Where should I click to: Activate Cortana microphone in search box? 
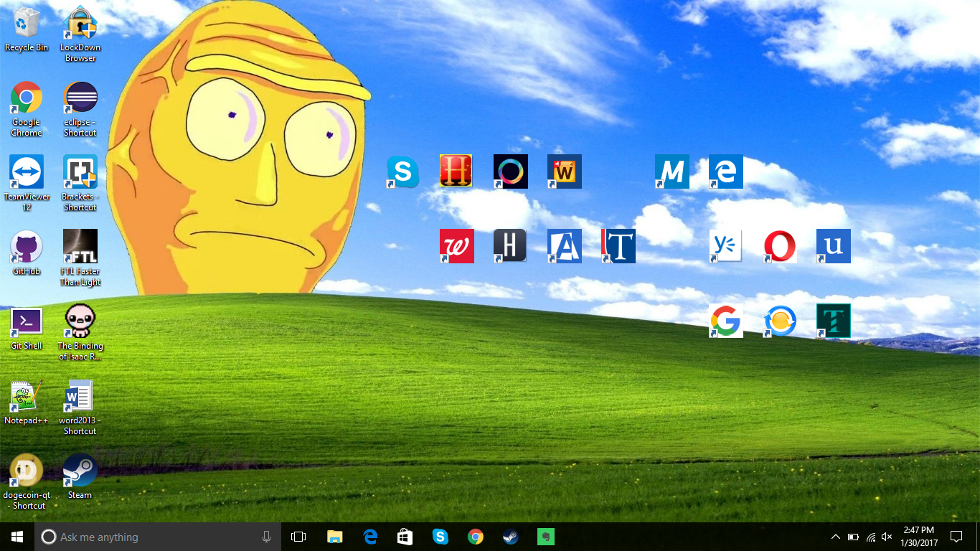266,537
